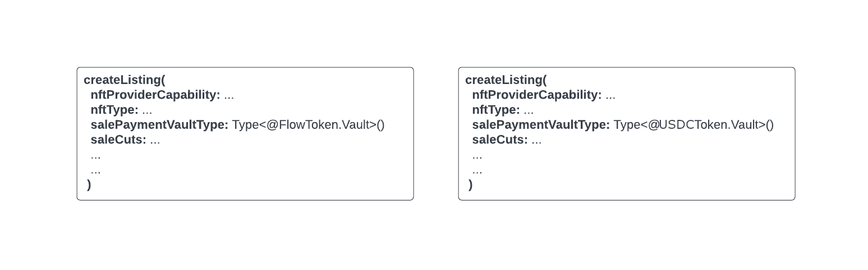Select salePaymentVaultType label in the right box
The image size is (868, 270).
coord(541,125)
